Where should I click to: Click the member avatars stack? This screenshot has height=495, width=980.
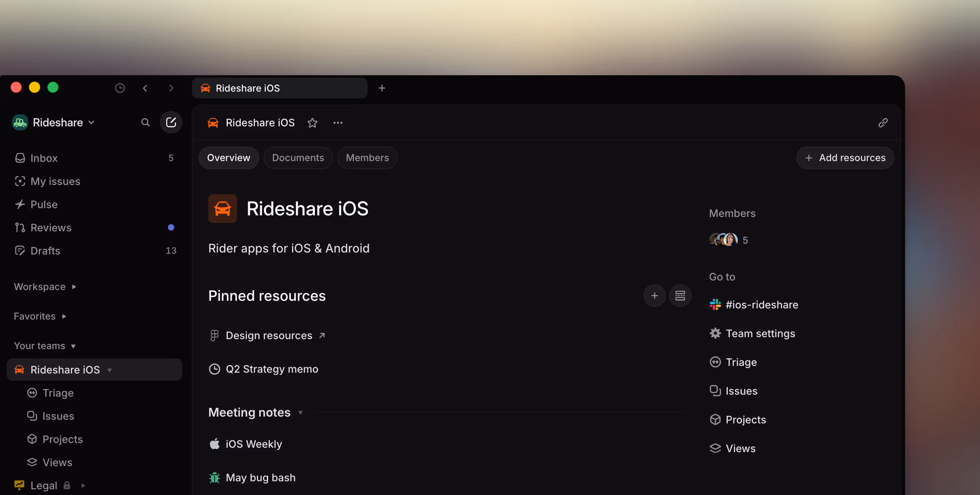723,240
